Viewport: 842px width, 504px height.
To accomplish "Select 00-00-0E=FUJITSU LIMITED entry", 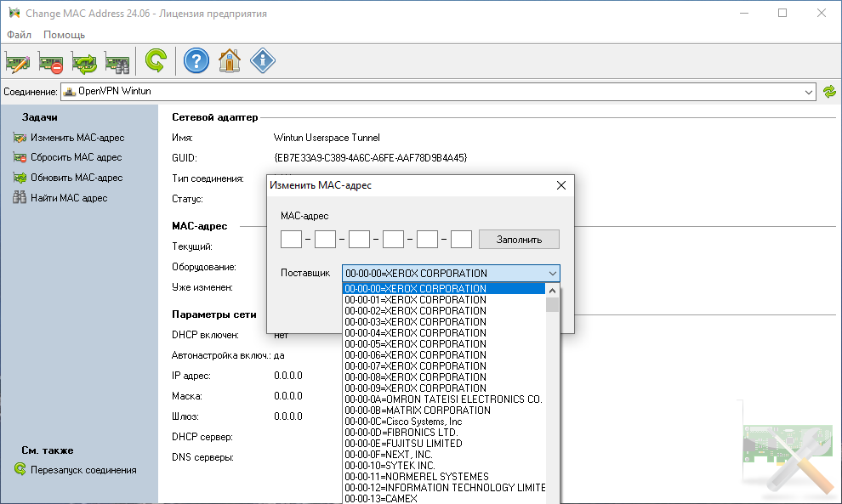I will [x=444, y=444].
